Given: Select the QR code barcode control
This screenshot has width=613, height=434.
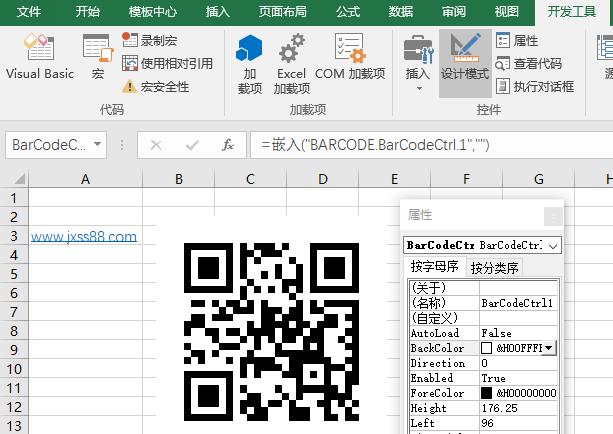Looking at the screenshot, I should pos(271,332).
